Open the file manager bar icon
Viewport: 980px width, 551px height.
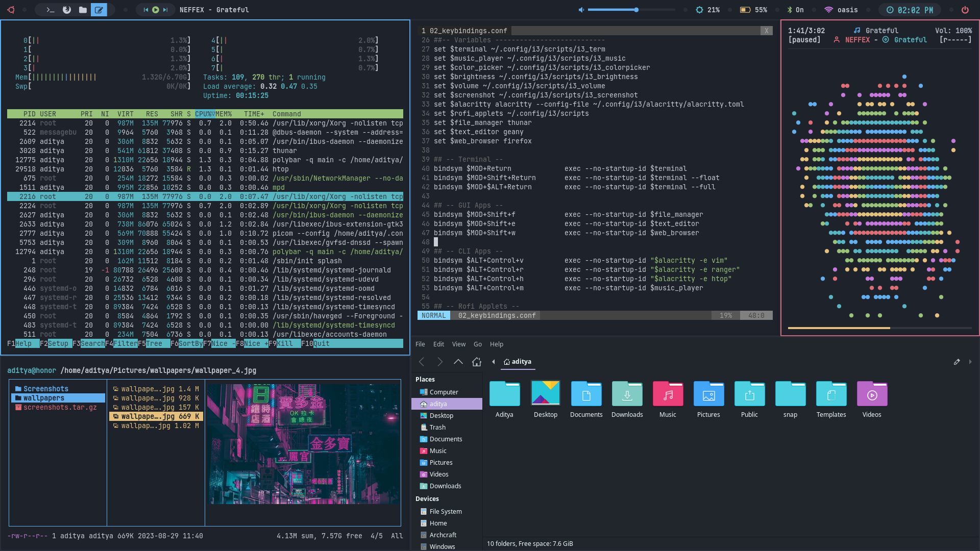coord(83,10)
